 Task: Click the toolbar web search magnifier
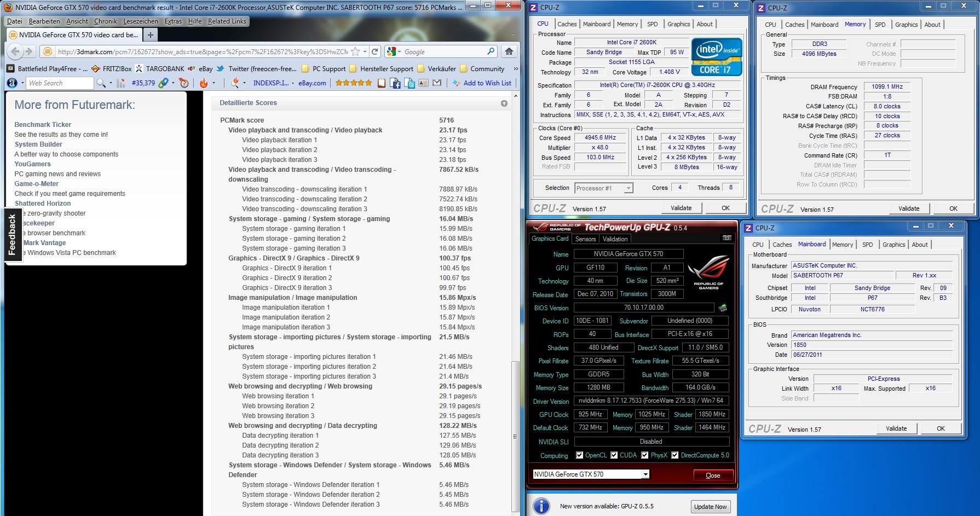pyautogui.click(x=101, y=83)
